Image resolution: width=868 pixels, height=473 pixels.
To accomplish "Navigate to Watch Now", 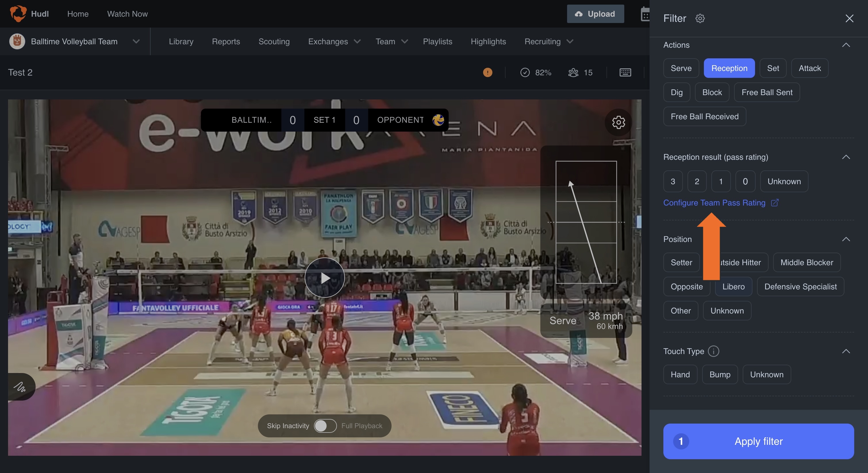I will coord(127,14).
